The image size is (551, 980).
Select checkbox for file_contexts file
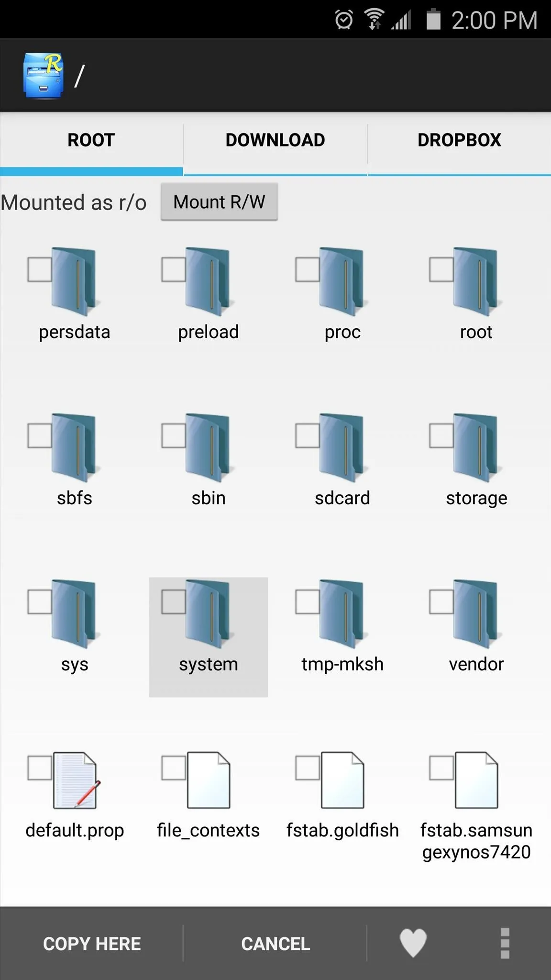[174, 768]
